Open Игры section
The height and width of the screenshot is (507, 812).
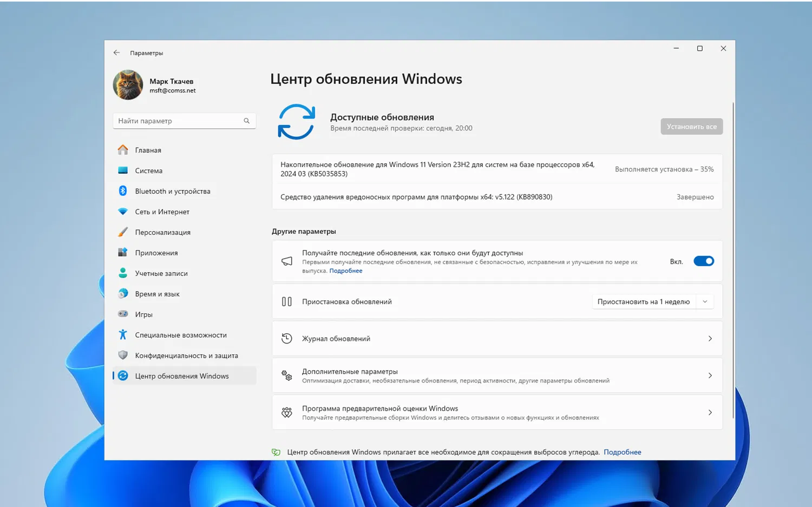coord(184,314)
